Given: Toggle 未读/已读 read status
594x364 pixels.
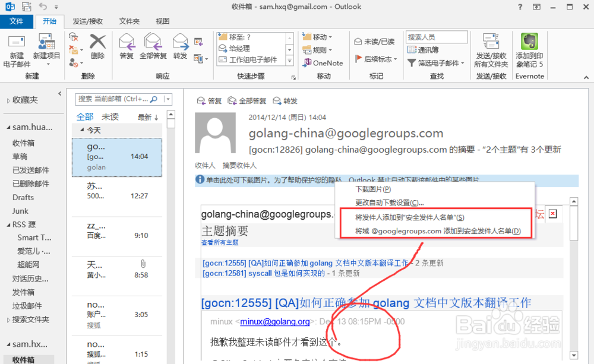Looking at the screenshot, I should tap(374, 42).
